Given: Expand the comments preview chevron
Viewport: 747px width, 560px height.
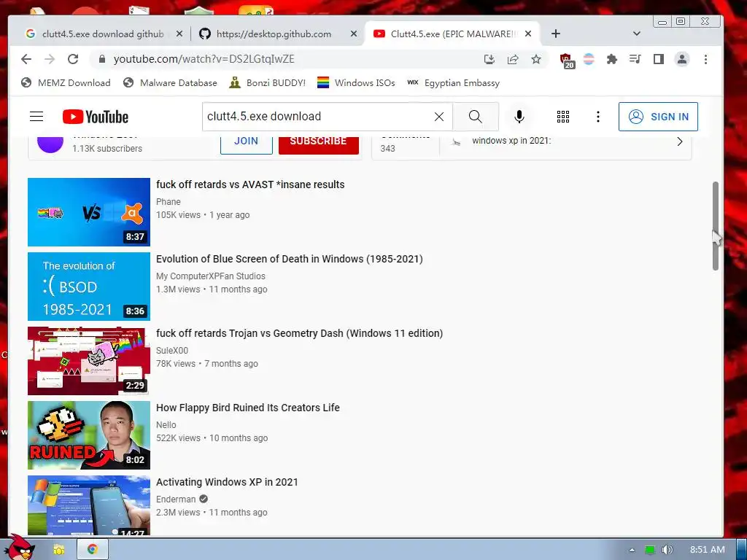Looking at the screenshot, I should click(x=680, y=141).
